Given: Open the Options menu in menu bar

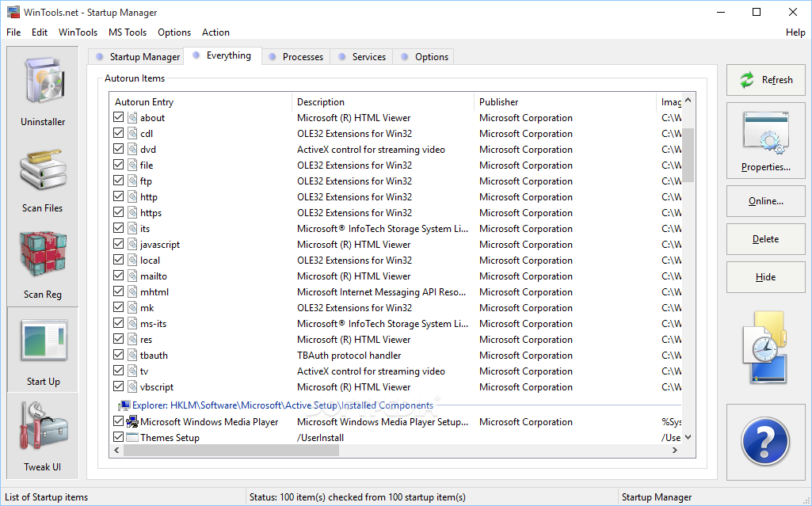Looking at the screenshot, I should [x=174, y=32].
